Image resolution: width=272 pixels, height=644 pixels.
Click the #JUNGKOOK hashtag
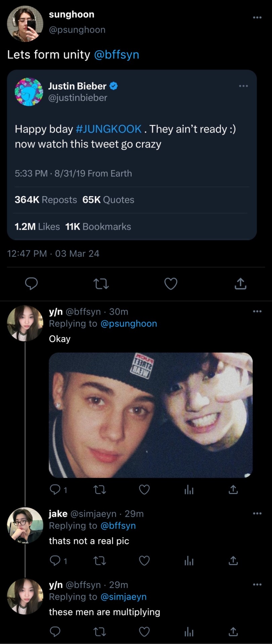109,129
